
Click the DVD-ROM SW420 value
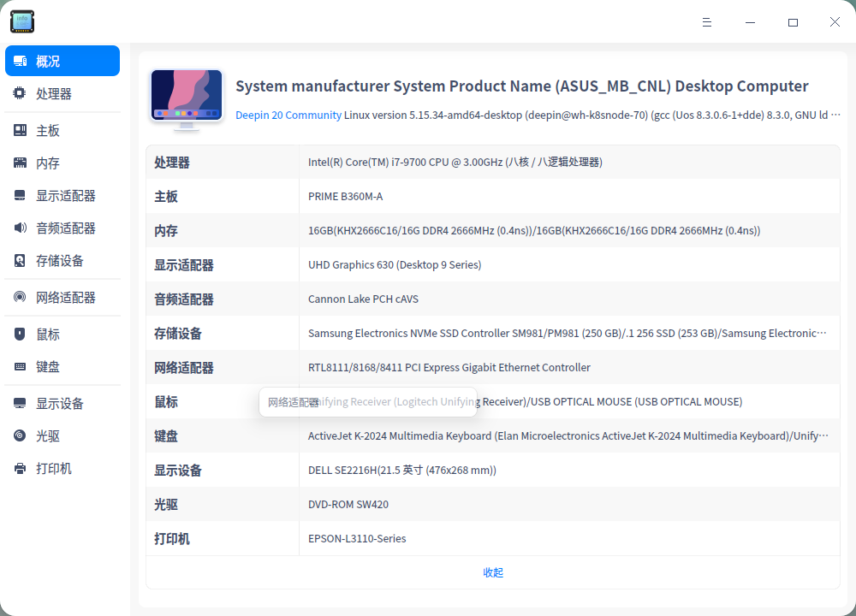pos(348,505)
